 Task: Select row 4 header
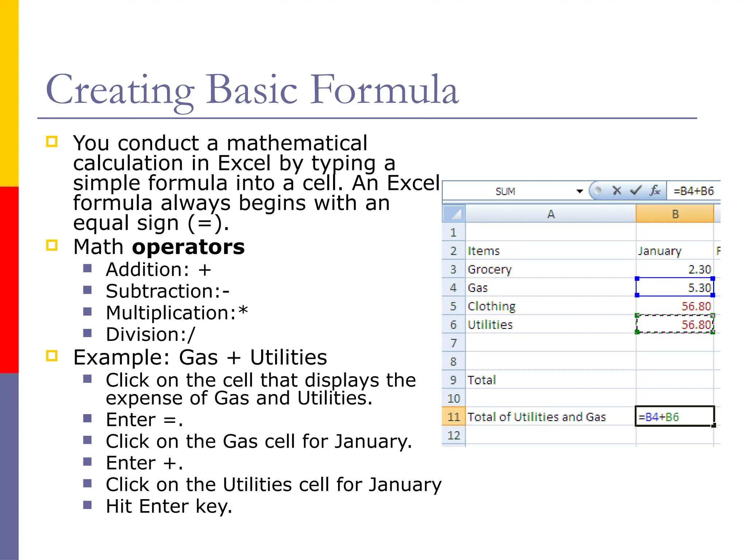click(x=453, y=288)
